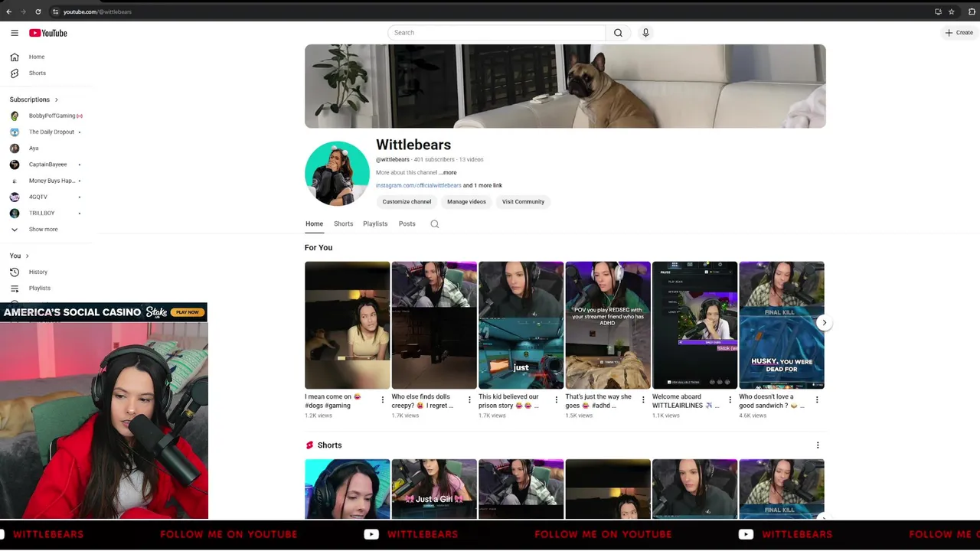Viewport: 980px width, 551px height.
Task: Open instagram.com/officialwittlebears link
Action: [418, 185]
